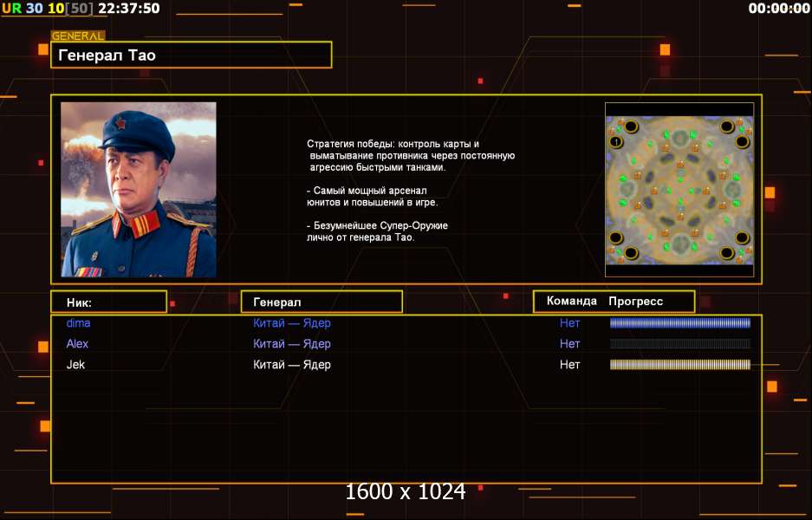Click the 'Ник:' column header
This screenshot has width=812, height=520.
pyautogui.click(x=108, y=302)
